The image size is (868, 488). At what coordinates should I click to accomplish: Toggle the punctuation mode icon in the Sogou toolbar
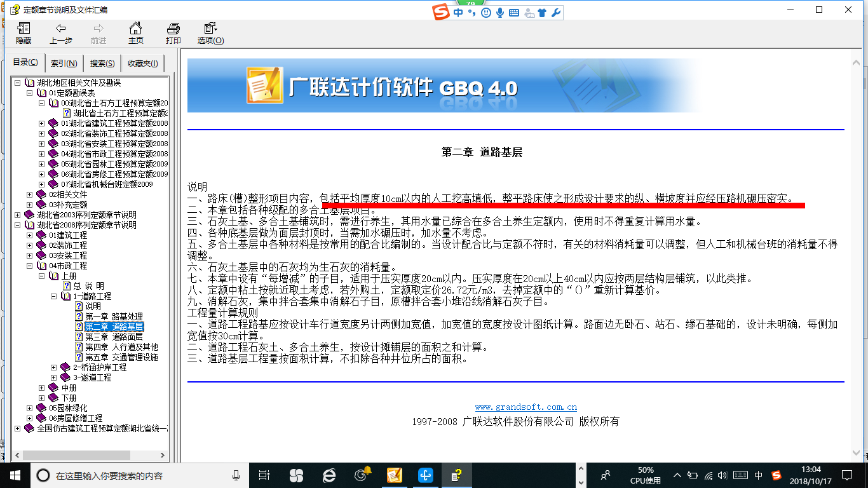pyautogui.click(x=472, y=13)
